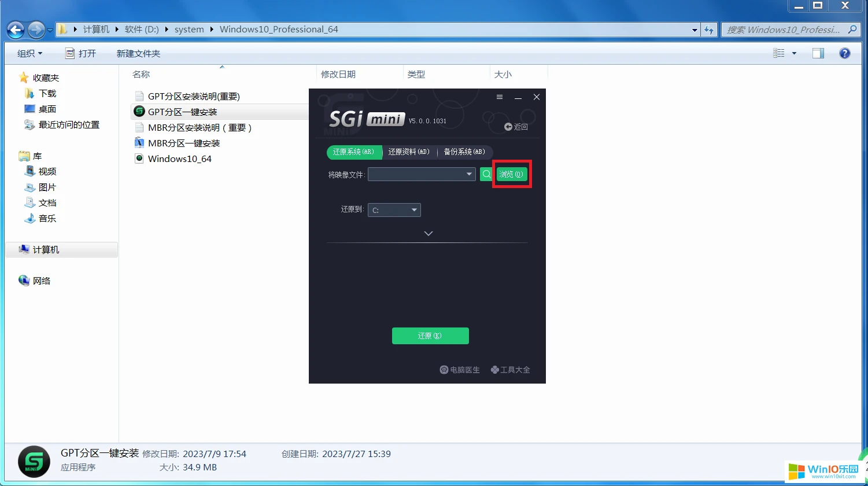Viewport: 868px width, 486px height.
Task: Open 工具大全 at the bottom of SGI mini
Action: tap(510, 370)
